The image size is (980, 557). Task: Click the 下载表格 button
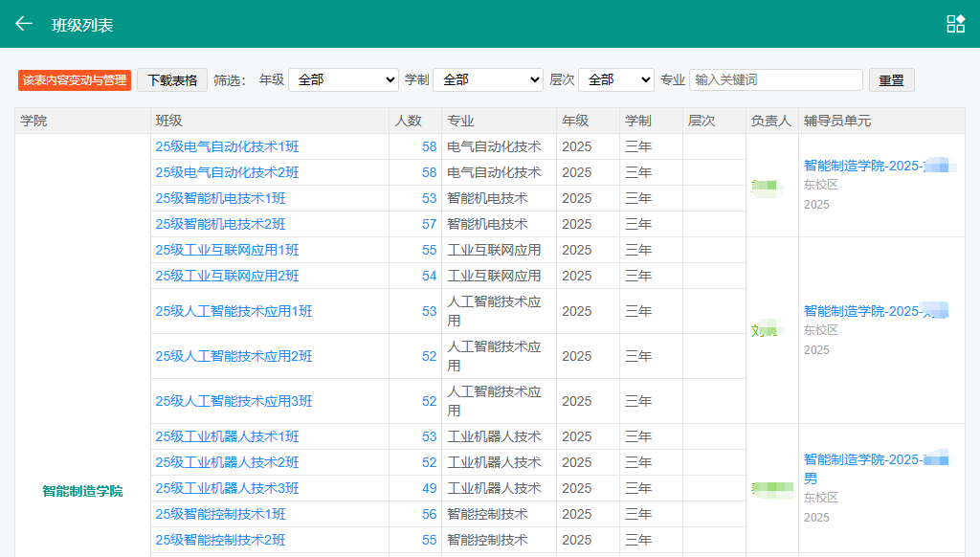(172, 80)
